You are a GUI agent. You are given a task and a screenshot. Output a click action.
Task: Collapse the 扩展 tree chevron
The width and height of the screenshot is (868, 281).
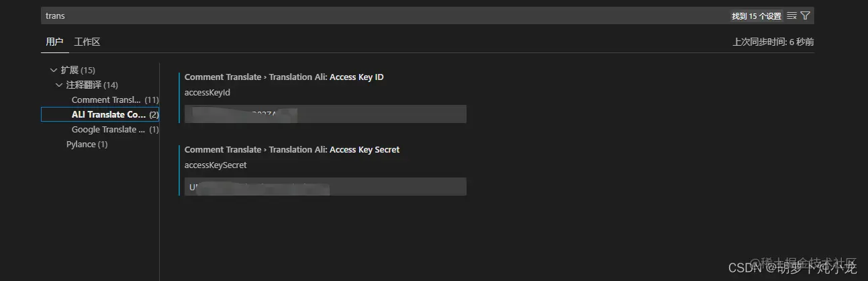click(x=54, y=70)
